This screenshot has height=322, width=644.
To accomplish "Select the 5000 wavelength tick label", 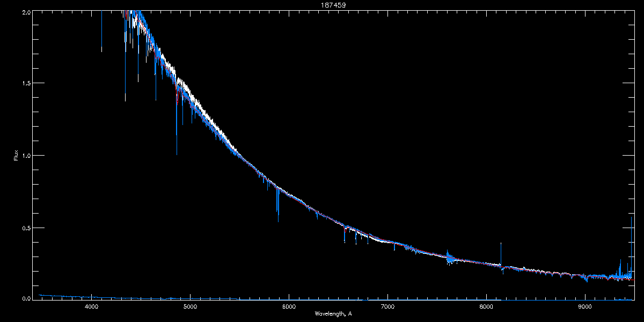I will (x=190, y=306).
